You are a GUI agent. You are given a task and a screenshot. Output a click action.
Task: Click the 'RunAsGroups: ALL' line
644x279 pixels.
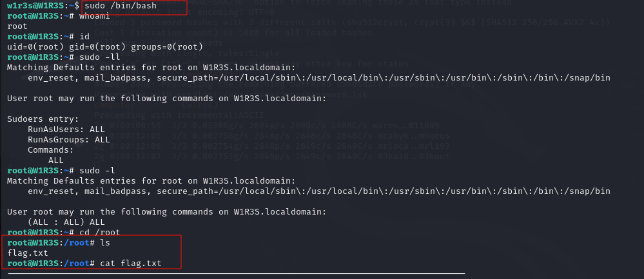(x=68, y=139)
